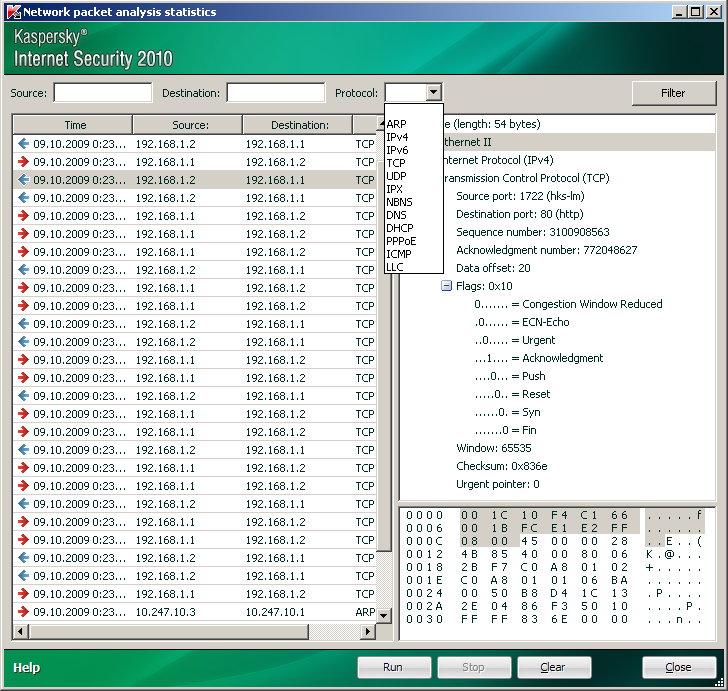Choose LLC from the protocol list

[395, 267]
